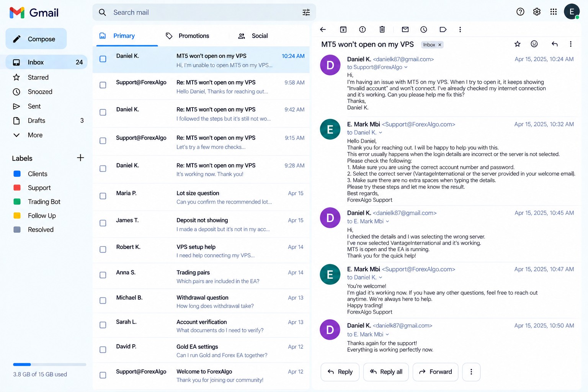The image size is (588, 392).
Task: Open the label tag icon in toolbar
Action: [443, 29]
